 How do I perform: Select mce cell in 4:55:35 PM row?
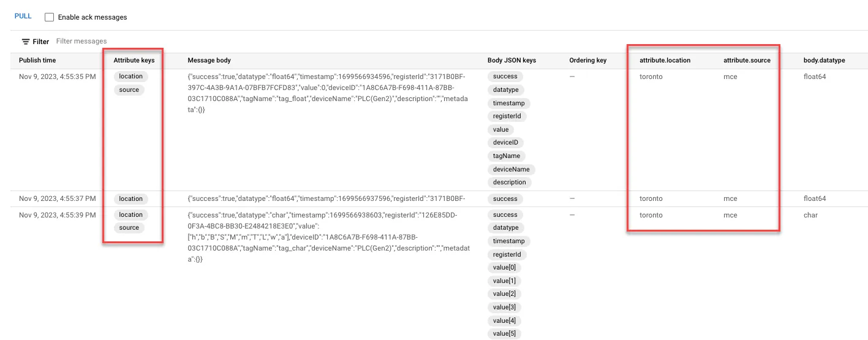[x=730, y=77]
